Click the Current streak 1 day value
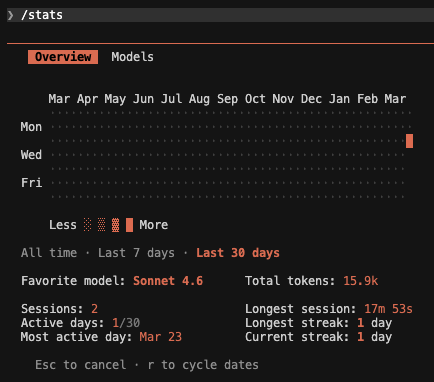This screenshot has width=434, height=382. (374, 337)
